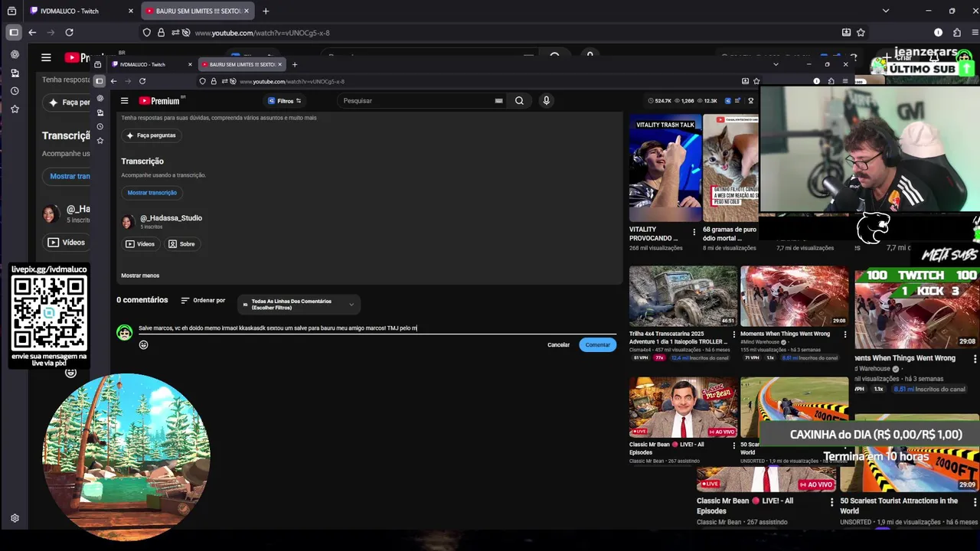Click the padlock icon in outer URL bar

pos(161,33)
